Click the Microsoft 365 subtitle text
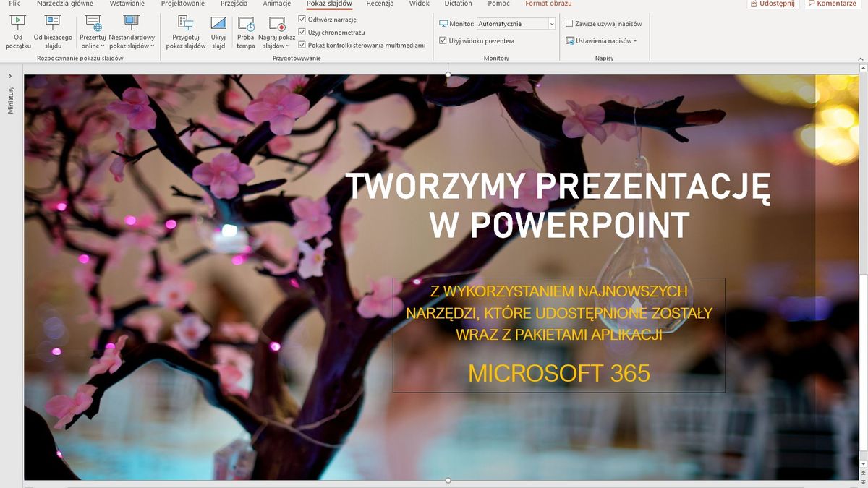 tap(559, 373)
